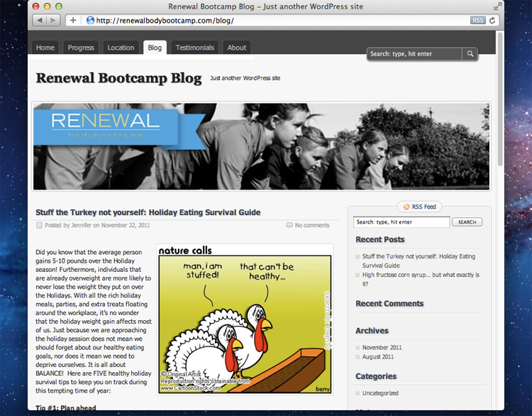Reload the page with the refresh icon

(x=493, y=21)
